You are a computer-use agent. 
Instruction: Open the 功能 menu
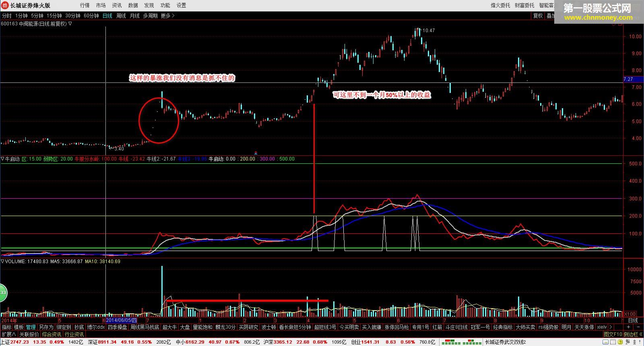tap(165, 5)
